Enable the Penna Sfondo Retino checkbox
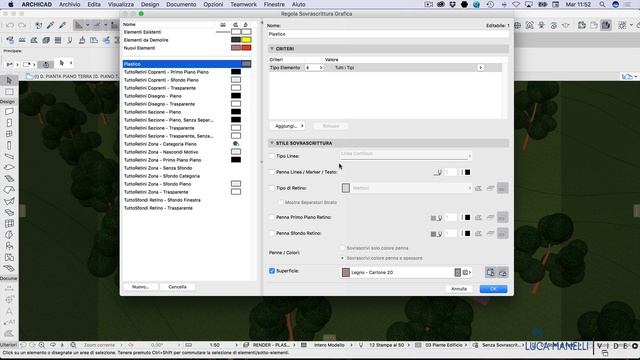640x360 pixels. click(272, 233)
